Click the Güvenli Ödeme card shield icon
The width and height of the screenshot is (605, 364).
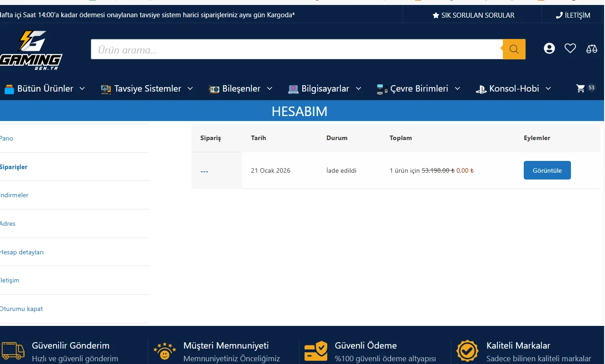tap(316, 351)
